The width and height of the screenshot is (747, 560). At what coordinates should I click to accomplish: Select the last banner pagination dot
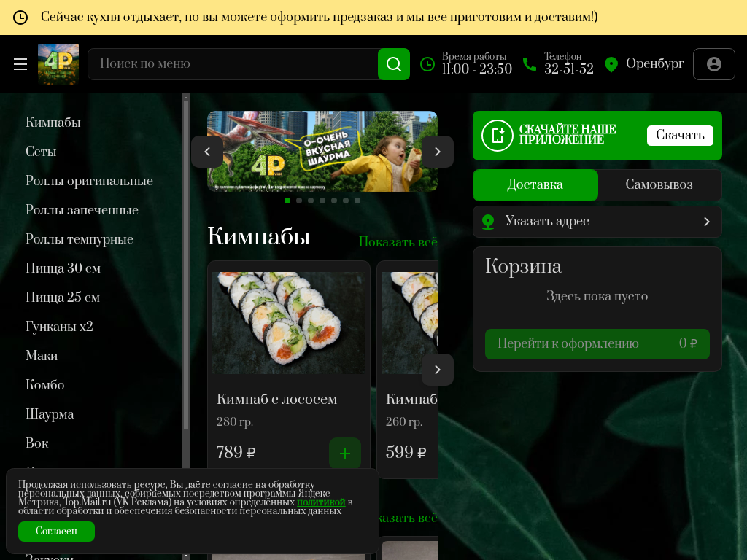click(x=357, y=201)
